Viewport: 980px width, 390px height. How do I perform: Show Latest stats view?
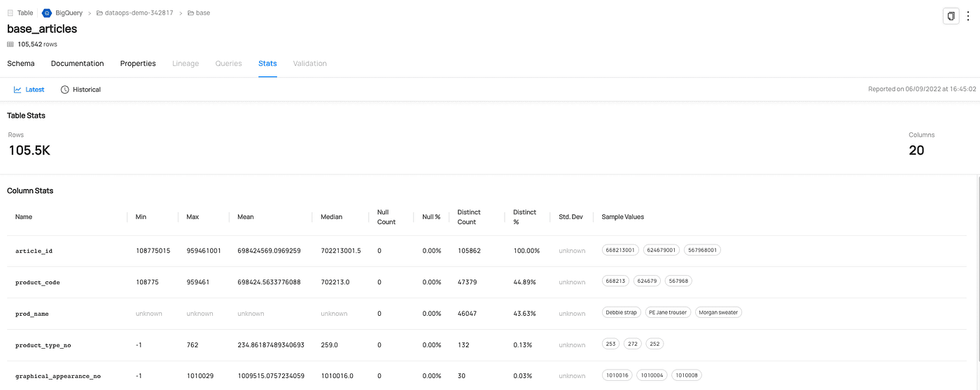pos(29,90)
